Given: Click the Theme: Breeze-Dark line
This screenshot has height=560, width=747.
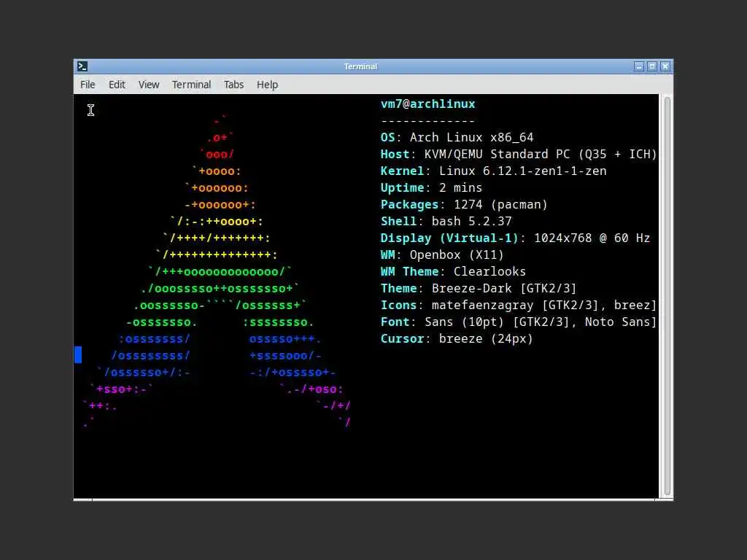Looking at the screenshot, I should pos(479,289).
